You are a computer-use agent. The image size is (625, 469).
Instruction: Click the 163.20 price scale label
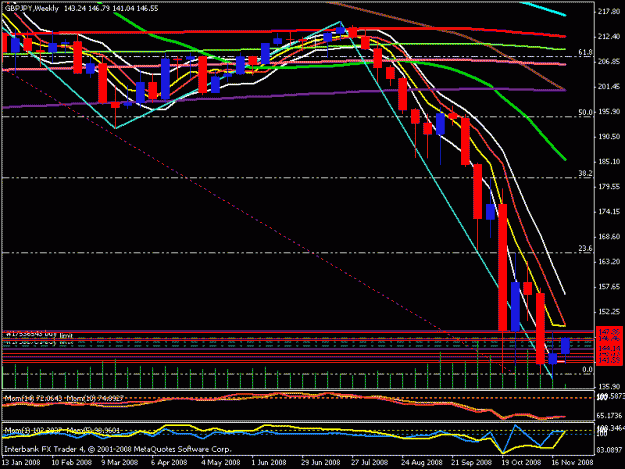click(x=609, y=261)
